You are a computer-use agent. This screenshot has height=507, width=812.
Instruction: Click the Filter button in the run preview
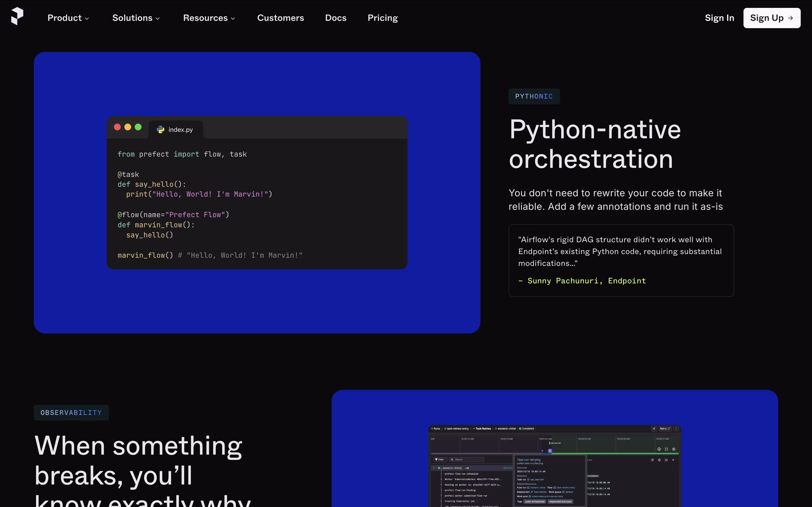440,460
